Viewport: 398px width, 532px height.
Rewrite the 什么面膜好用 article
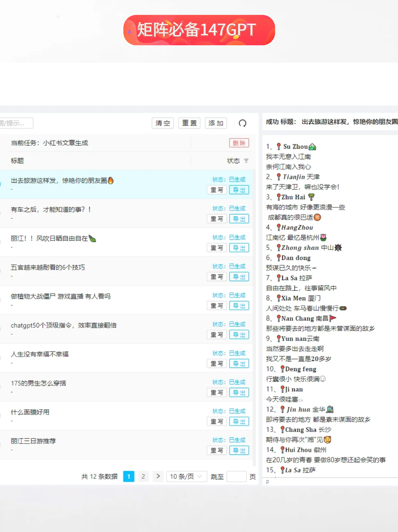(x=217, y=421)
